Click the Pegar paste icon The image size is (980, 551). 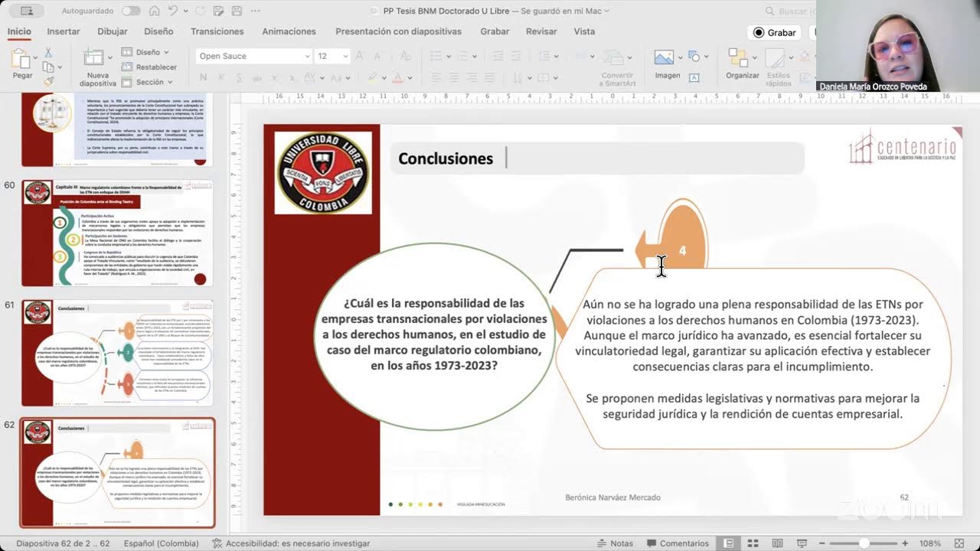(21, 58)
